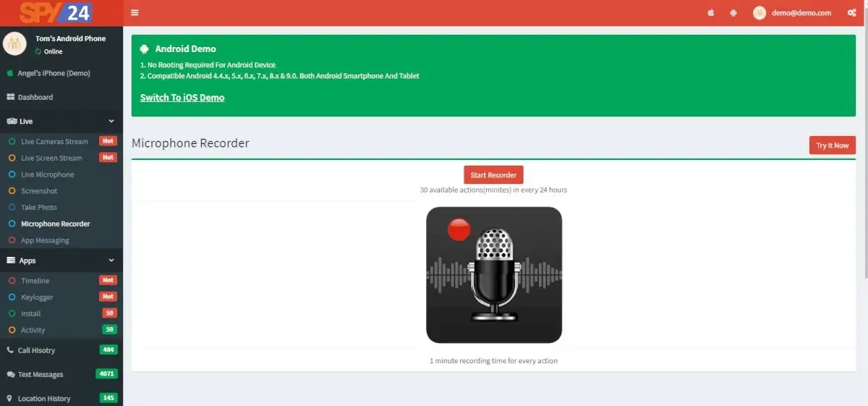Click the large microphone recorder image
The height and width of the screenshot is (406, 868).
click(494, 275)
